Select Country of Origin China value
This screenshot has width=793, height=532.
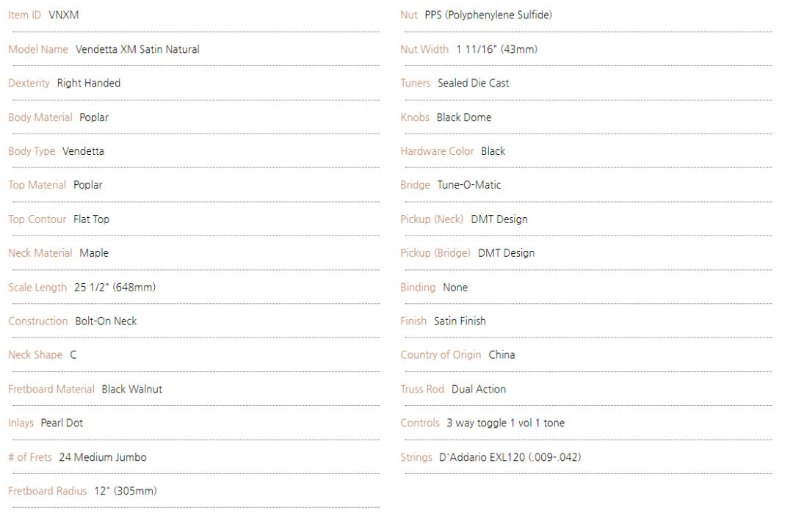501,355
